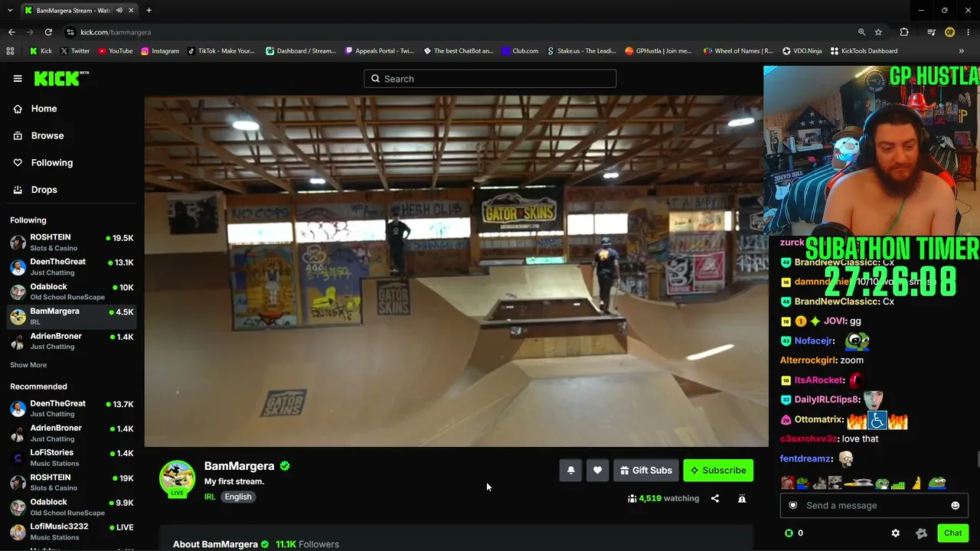Open the YouTube bookmark
980x551 pixels.
tap(115, 51)
